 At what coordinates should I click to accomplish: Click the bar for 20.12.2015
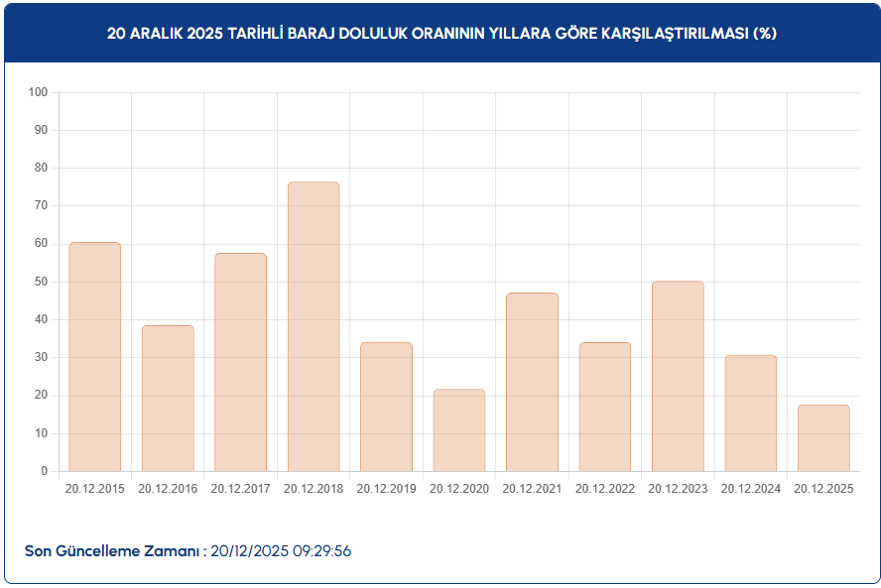[x=94, y=357]
